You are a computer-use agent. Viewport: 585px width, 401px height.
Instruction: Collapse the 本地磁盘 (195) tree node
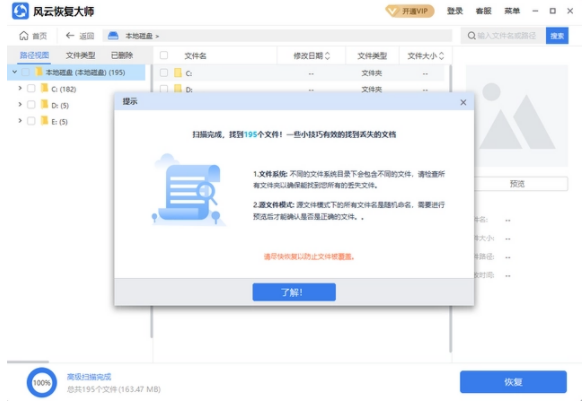pos(15,72)
